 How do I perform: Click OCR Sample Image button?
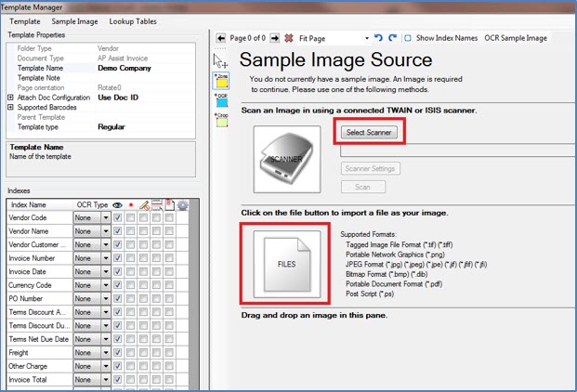click(x=516, y=38)
